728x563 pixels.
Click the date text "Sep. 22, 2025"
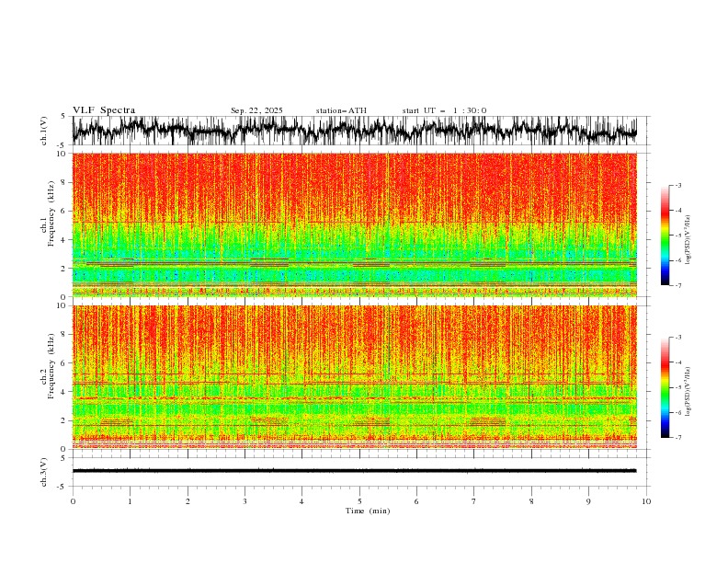click(256, 110)
